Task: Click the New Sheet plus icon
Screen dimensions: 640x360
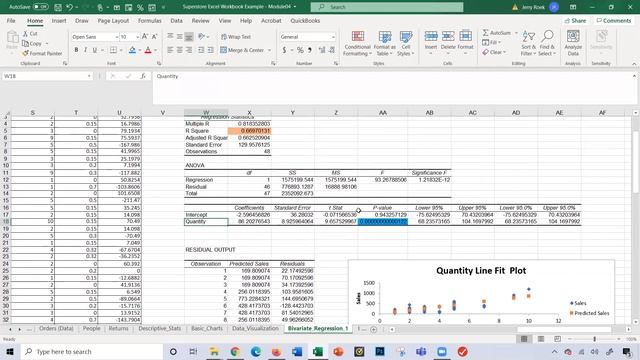Action: pyautogui.click(x=373, y=329)
